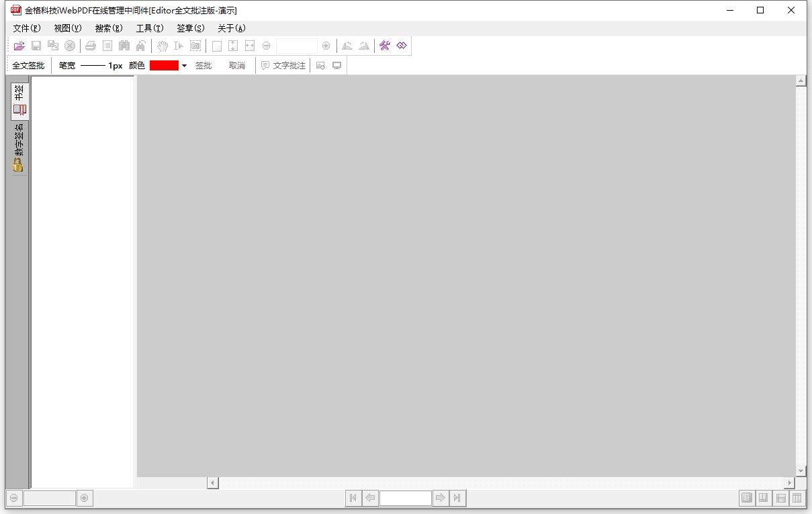Click the rotate page icon
Viewport: 812px width, 514px height.
tap(347, 46)
